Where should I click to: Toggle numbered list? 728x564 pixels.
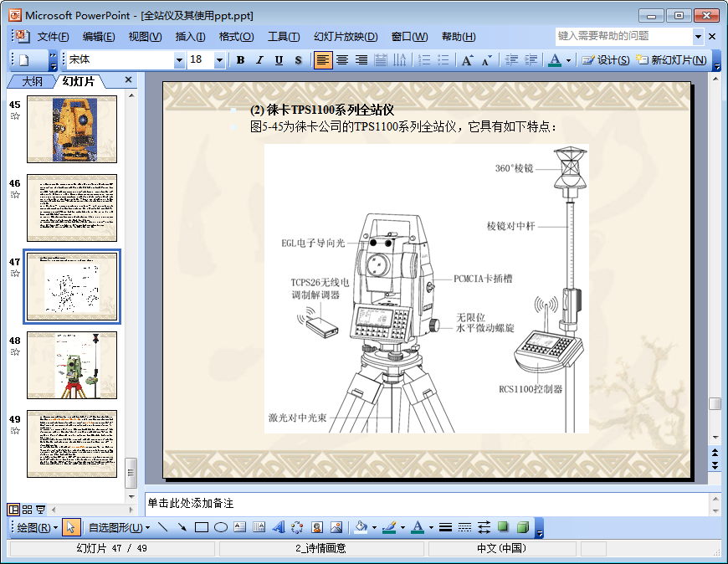click(424, 60)
